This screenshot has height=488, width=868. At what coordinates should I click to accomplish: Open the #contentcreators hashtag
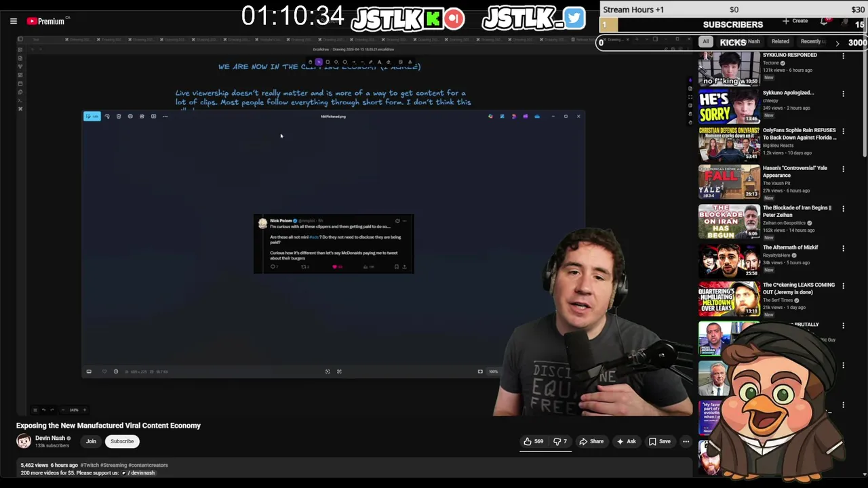[148, 465]
